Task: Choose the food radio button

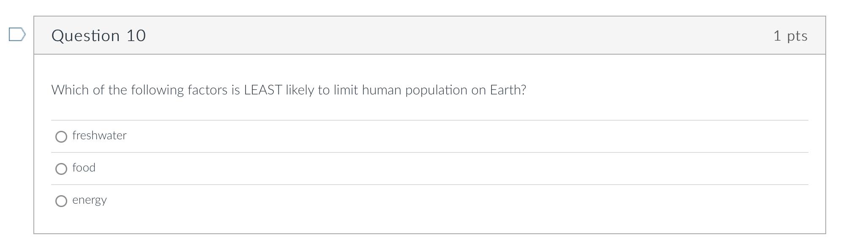Action: pyautogui.click(x=61, y=169)
